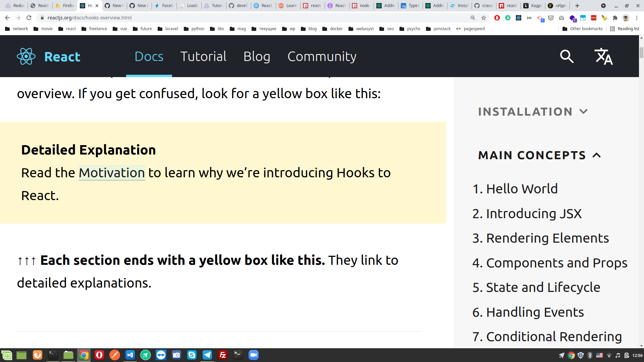The image size is (644, 362).
Task: Click the language translation icon in the header
Action: pos(603,57)
